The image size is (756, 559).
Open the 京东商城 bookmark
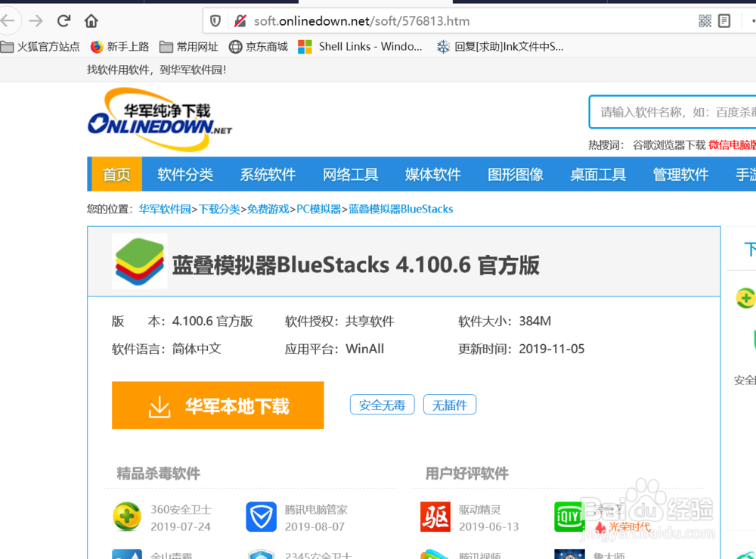pos(258,47)
